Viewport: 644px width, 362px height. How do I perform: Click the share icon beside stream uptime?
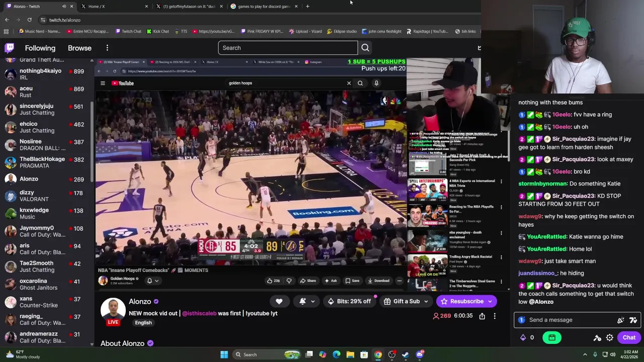[x=482, y=316]
